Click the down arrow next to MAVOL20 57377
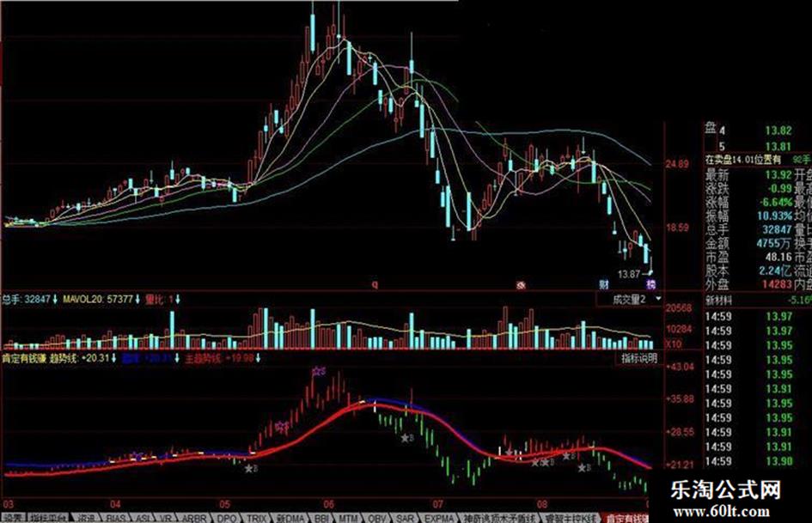The width and height of the screenshot is (812, 523). coord(137,299)
